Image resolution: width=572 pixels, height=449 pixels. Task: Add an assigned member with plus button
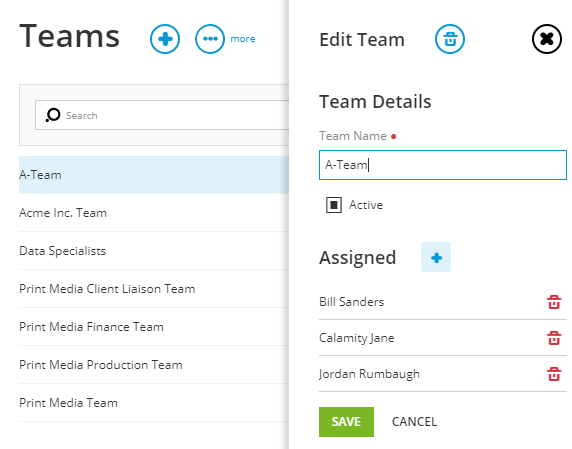click(x=436, y=257)
